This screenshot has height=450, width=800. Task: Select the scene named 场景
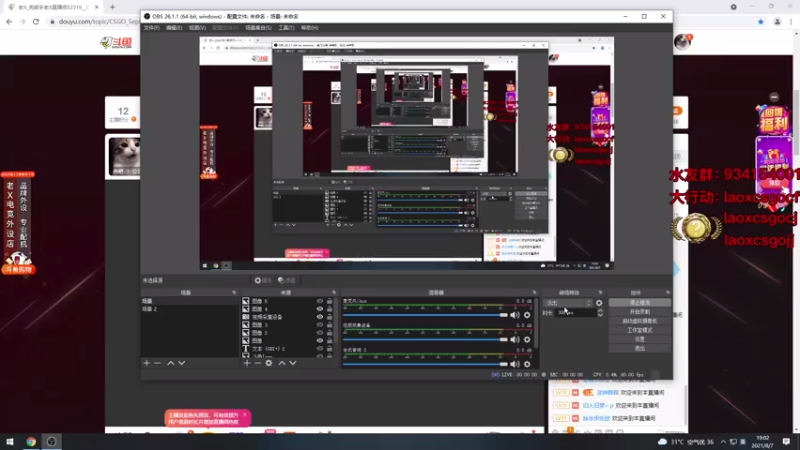(x=189, y=301)
